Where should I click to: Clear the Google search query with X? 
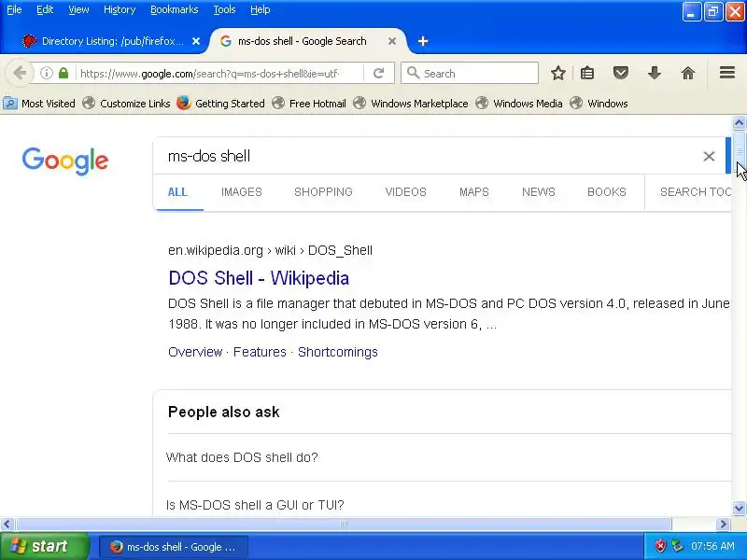(709, 156)
